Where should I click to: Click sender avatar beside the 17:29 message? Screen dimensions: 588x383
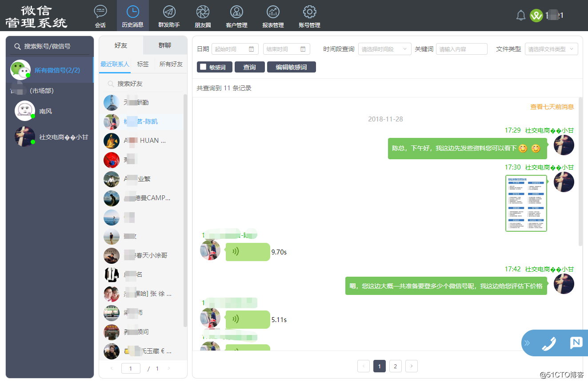pyautogui.click(x=564, y=145)
